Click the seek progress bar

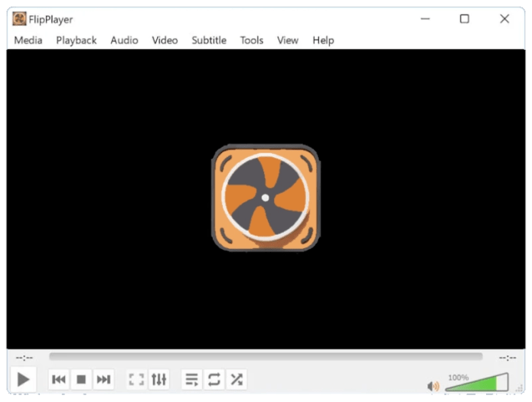(x=266, y=357)
